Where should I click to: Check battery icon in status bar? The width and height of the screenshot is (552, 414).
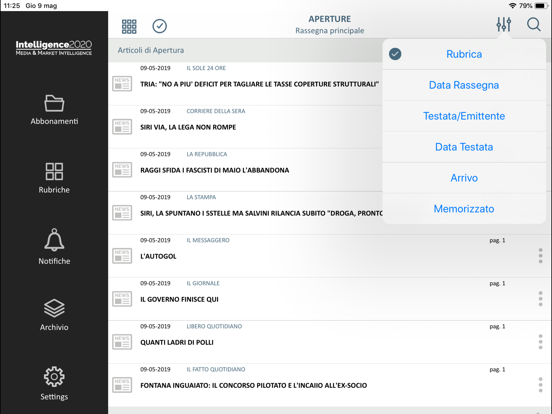(x=541, y=6)
